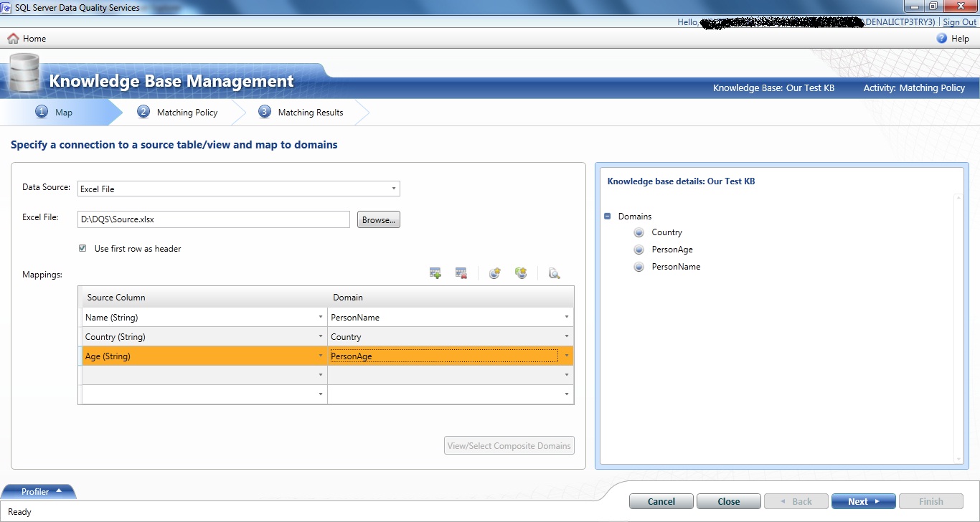Screen dimensions: 980x522
Task: Select the Age (String) mapping row
Action: 326,356
